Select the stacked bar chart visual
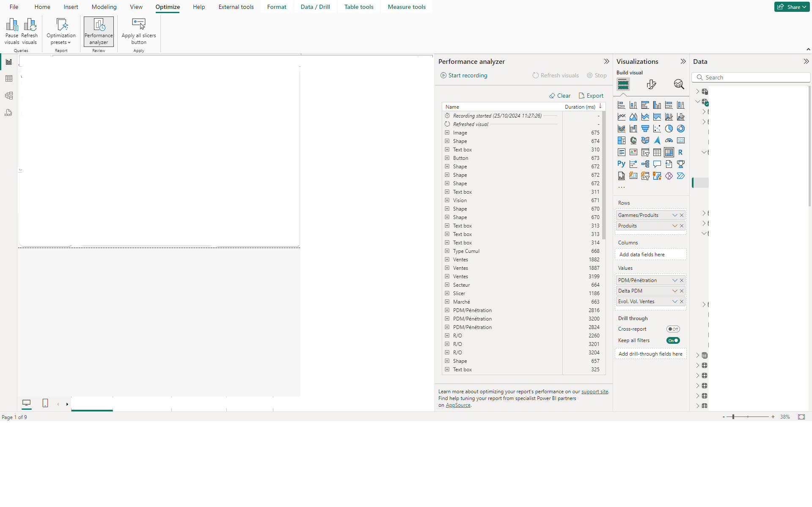 pos(621,105)
